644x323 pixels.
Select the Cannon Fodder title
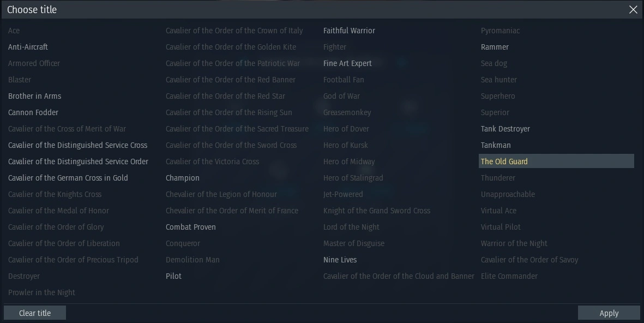pos(33,112)
